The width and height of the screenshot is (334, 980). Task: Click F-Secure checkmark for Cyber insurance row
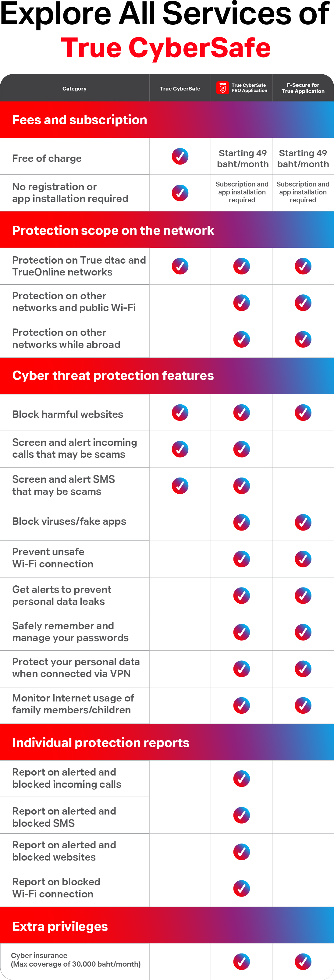303,962
